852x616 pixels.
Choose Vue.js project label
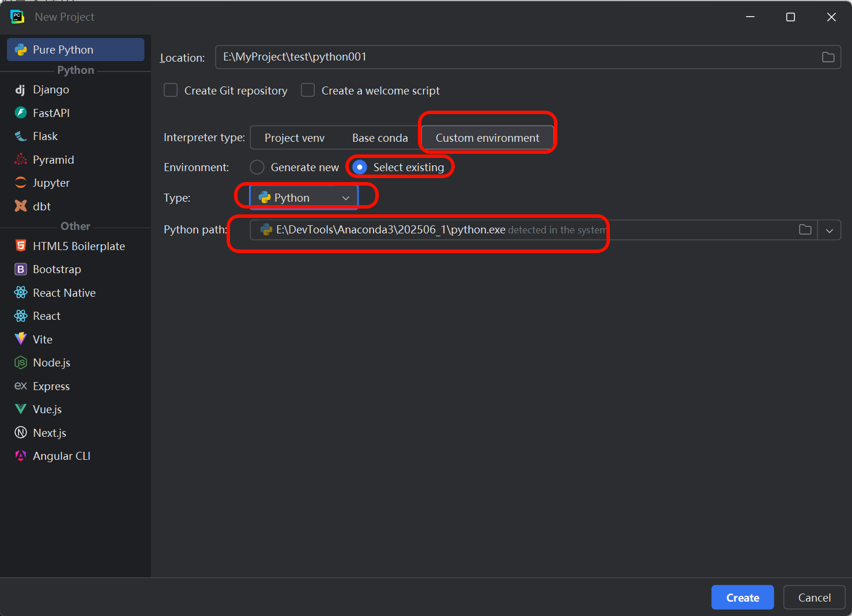47,409
